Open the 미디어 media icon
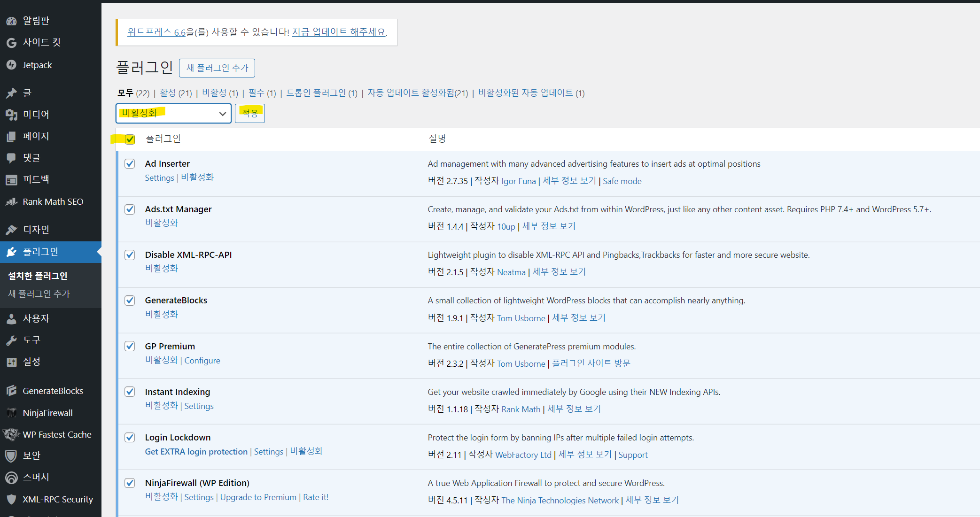The height and width of the screenshot is (517, 980). [11, 115]
